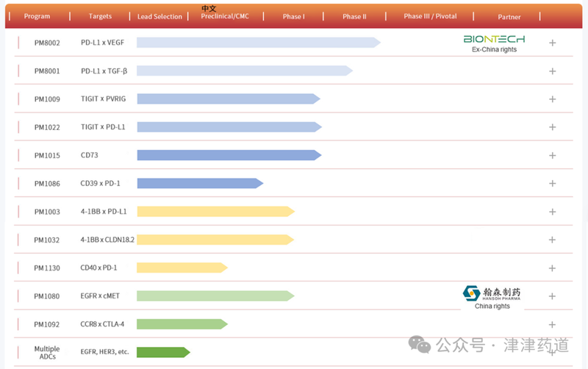This screenshot has width=588, height=369.
Task: Click the plus icon in PM1086 row
Action: coord(552,183)
